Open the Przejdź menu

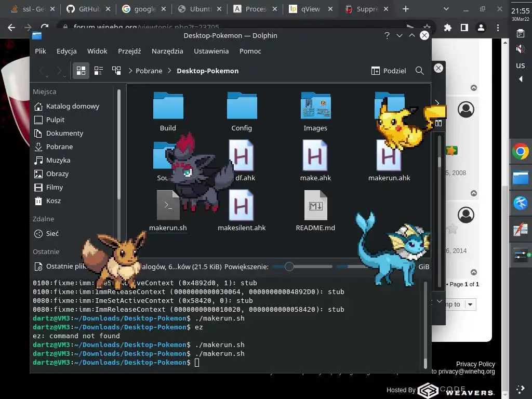[x=129, y=51]
